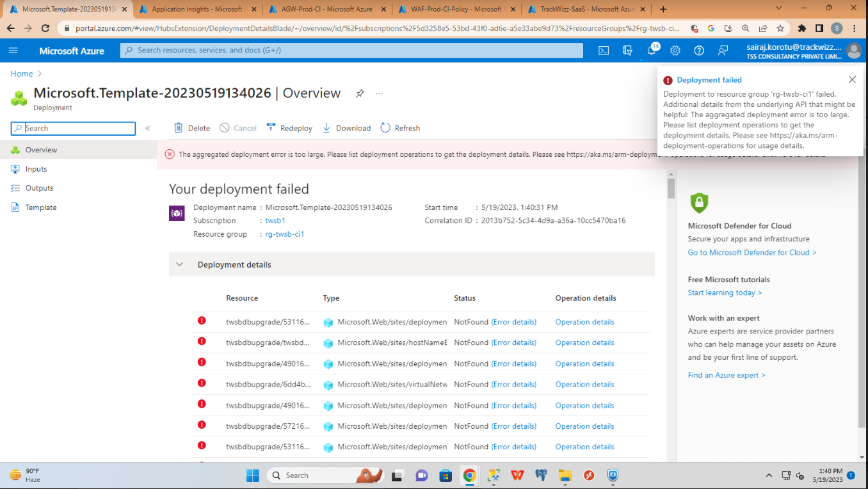Screen dimensions: 868x489
Task: Open Cloud Shell from the top bar
Action: coord(604,51)
